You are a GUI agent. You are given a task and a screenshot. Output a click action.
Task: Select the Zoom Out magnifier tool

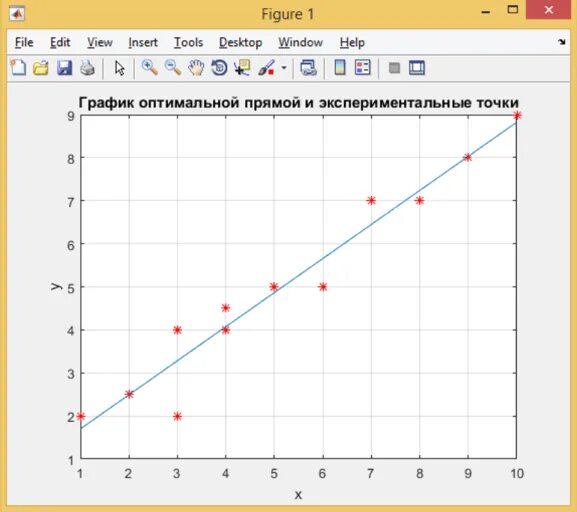[x=173, y=68]
